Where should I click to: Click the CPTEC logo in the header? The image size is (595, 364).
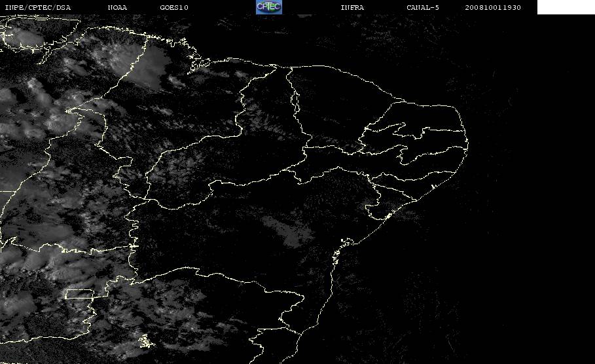(x=268, y=7)
